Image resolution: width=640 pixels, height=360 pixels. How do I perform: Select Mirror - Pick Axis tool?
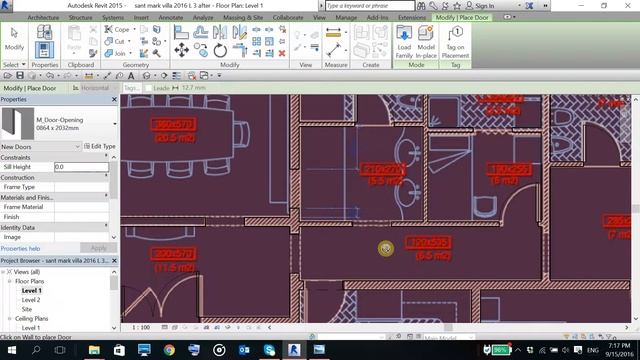click(220, 32)
